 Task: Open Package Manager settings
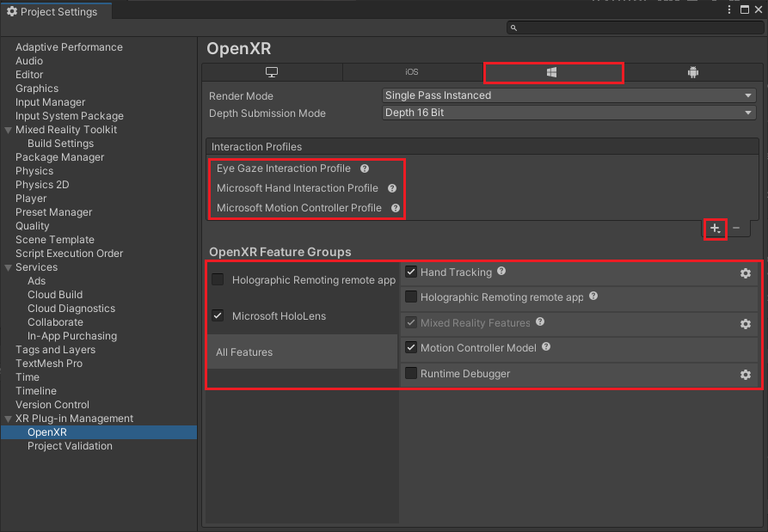[59, 157]
